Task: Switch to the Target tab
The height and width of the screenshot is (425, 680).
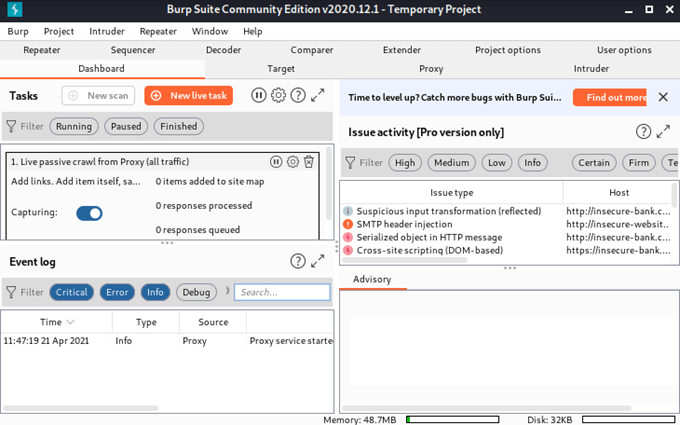Action: pos(281,69)
